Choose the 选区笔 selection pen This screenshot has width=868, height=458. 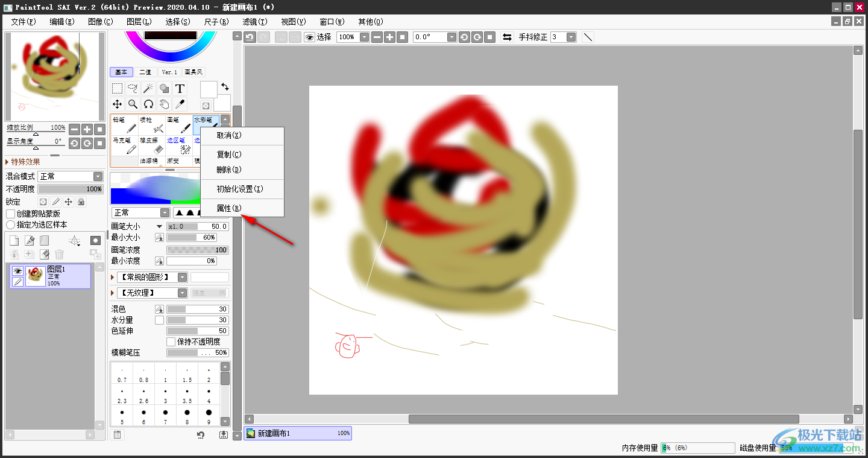click(179, 145)
